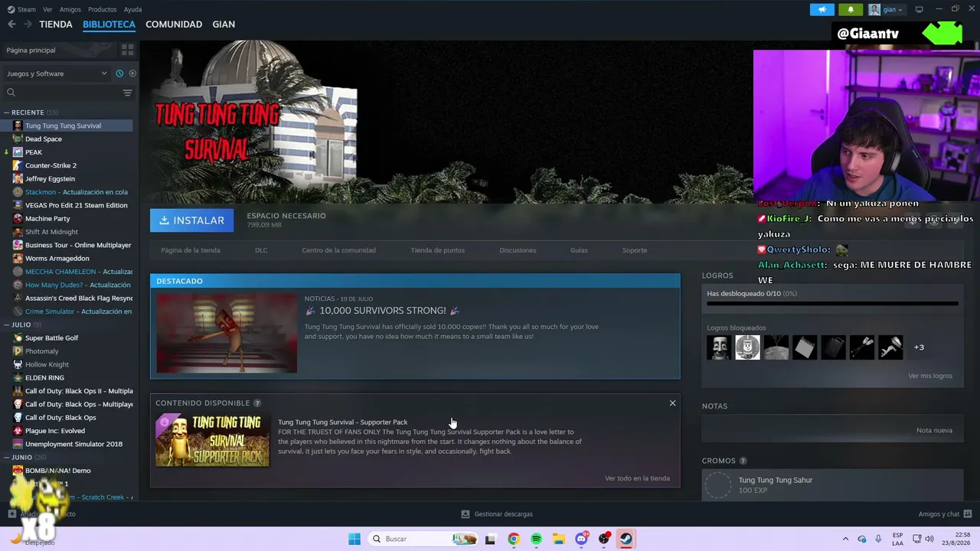Open the green notifications bell
The width and height of the screenshot is (980, 551).
(851, 9)
